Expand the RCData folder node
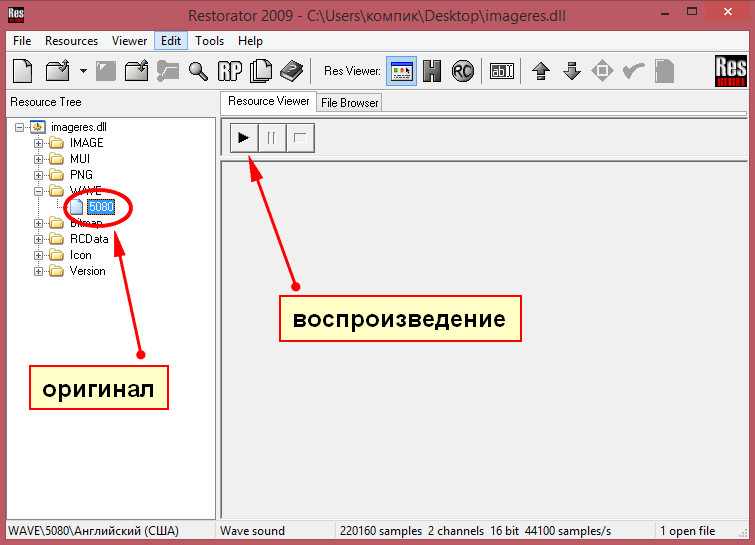Viewport: 755px width, 545px height. (x=39, y=239)
